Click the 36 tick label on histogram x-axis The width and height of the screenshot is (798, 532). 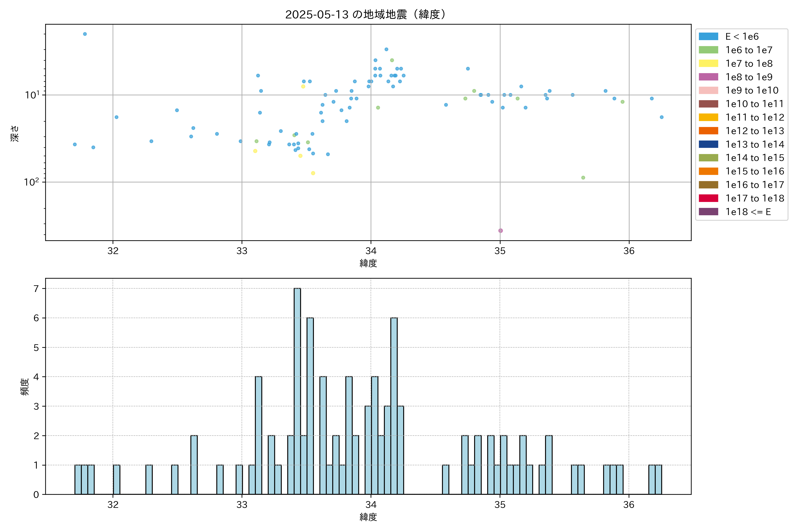(x=629, y=505)
